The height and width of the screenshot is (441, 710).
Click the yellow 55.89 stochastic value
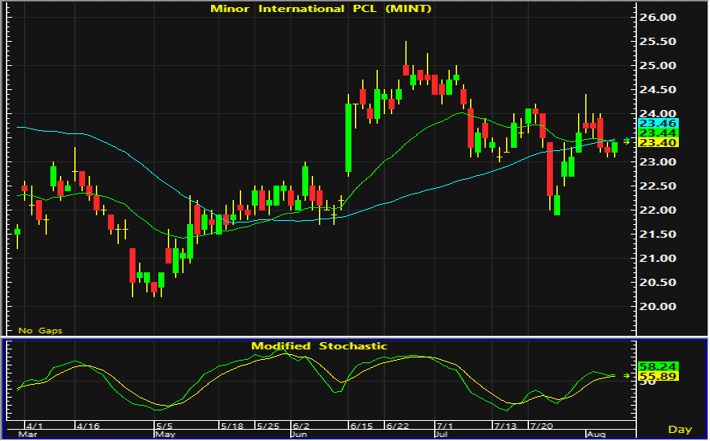point(658,376)
